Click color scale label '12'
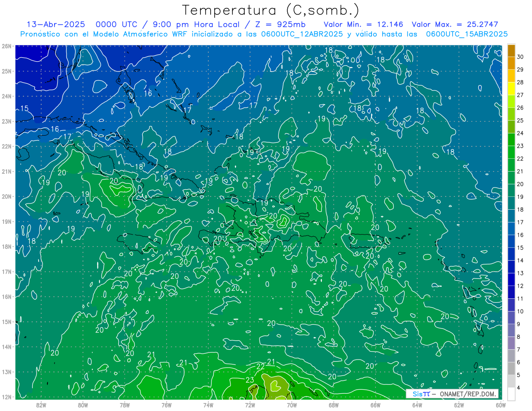The height and width of the screenshot is (411, 532). click(520, 286)
